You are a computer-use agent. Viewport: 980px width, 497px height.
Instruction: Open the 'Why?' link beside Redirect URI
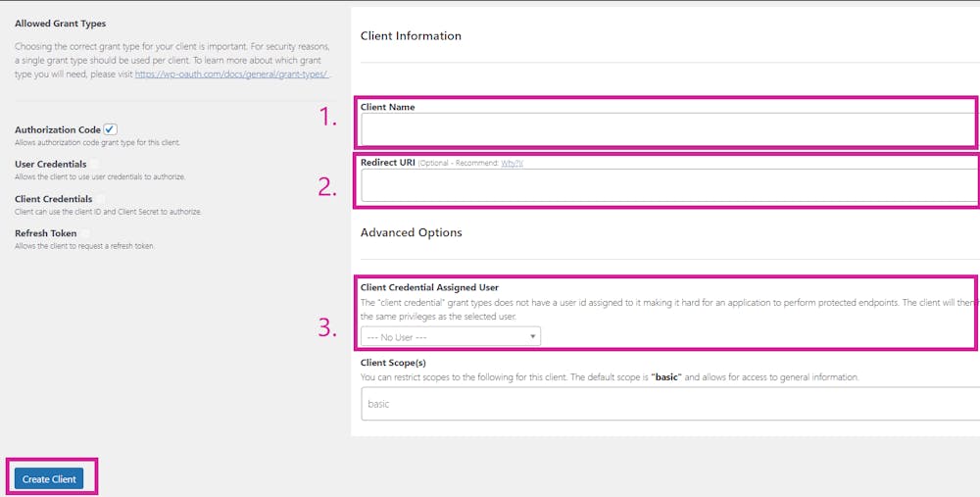pos(512,163)
